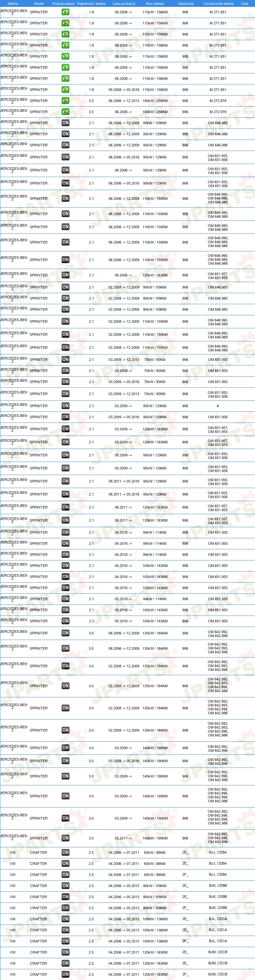The height and width of the screenshot is (980, 255).
Task: Select 120kW / 163KM in the open-ended 06.2006 row
Action: pyautogui.click(x=155, y=275)
